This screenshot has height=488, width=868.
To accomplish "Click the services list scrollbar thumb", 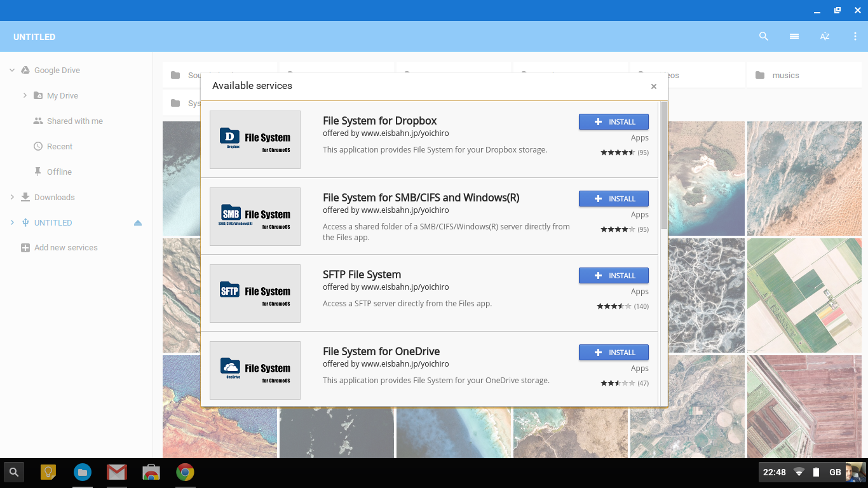I will point(664,165).
